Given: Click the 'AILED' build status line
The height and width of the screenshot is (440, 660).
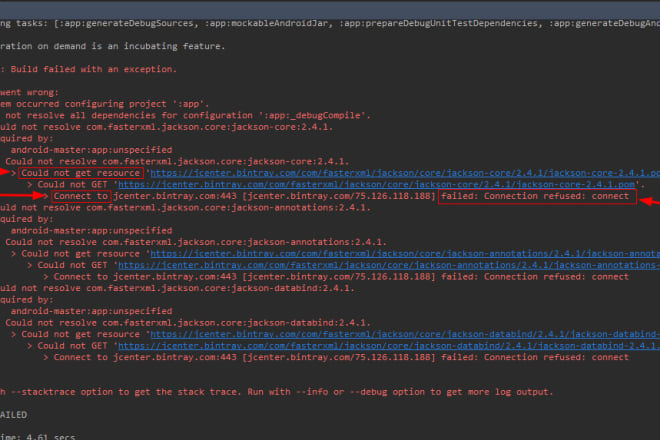Looking at the screenshot, I should pyautogui.click(x=13, y=415).
